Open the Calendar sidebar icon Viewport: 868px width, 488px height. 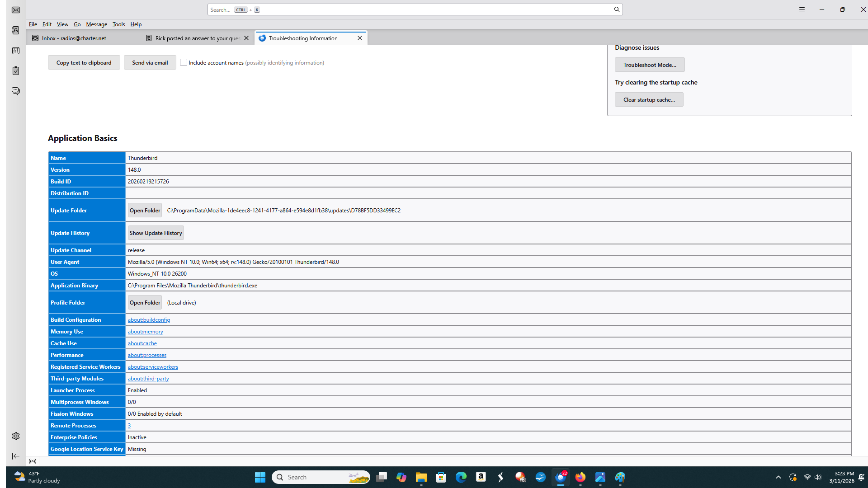point(16,51)
